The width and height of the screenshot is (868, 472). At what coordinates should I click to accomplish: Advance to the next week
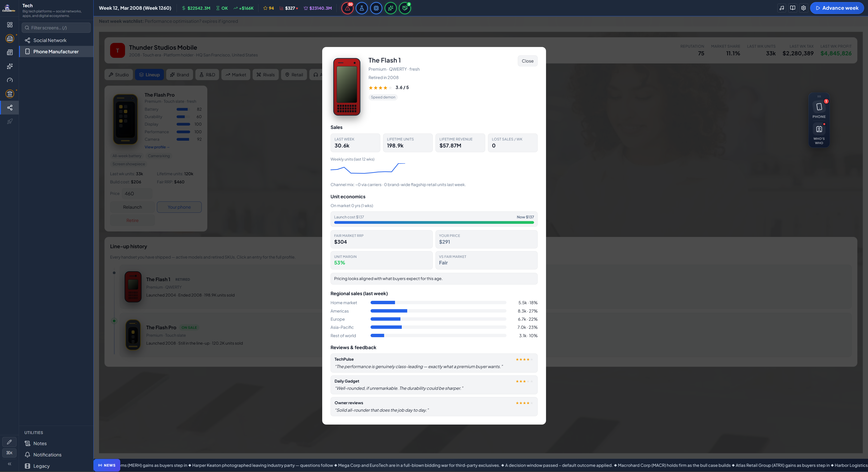click(x=837, y=8)
